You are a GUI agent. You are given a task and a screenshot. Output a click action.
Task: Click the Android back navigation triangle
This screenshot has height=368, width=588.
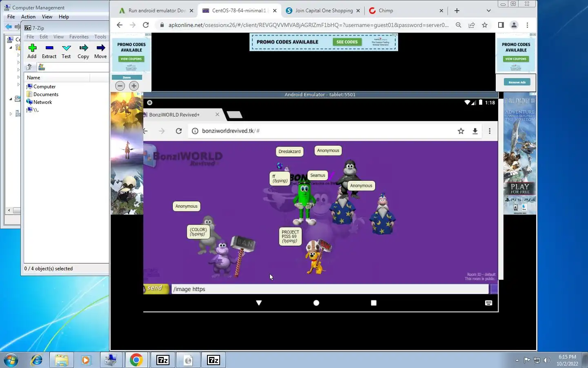259,303
